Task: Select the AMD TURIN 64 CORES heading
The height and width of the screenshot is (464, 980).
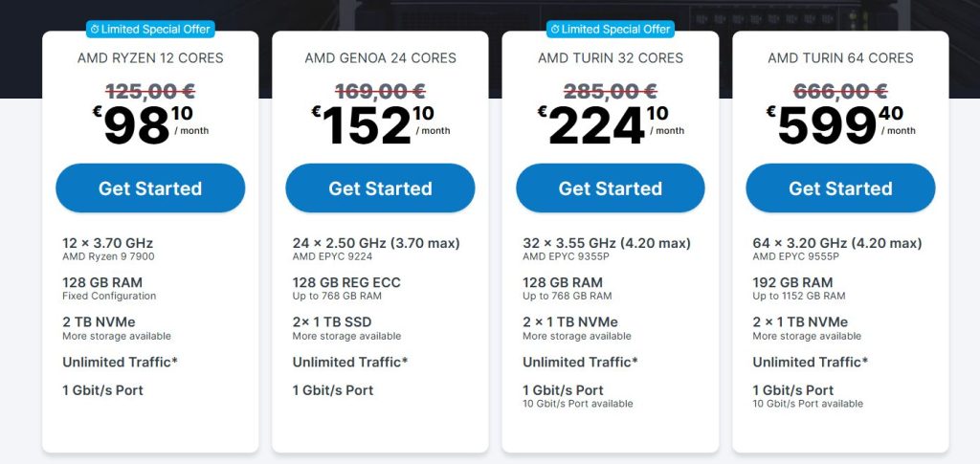Action: (840, 58)
